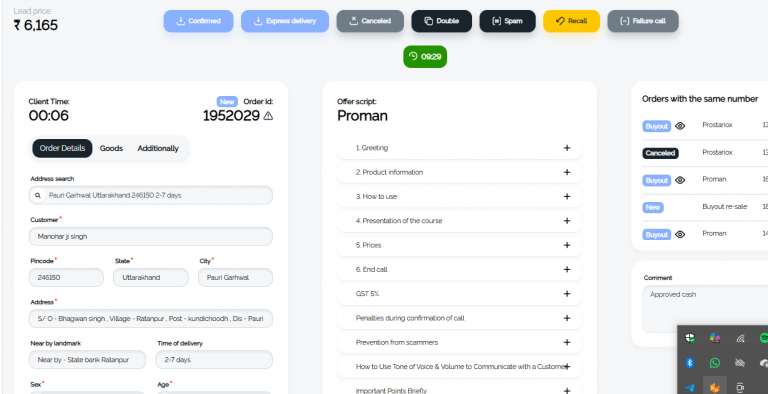Open the Copilot tray icon

click(715, 338)
